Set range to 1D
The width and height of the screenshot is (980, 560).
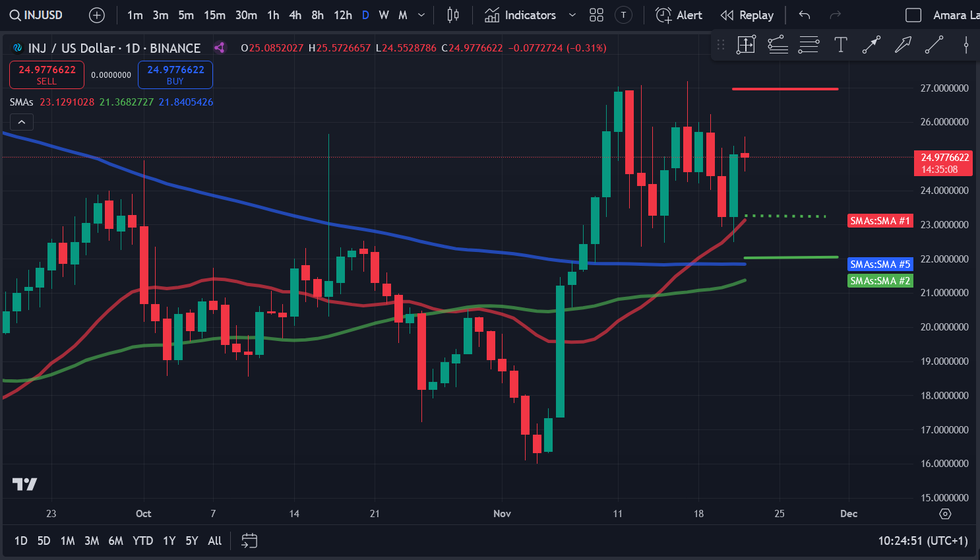point(21,541)
